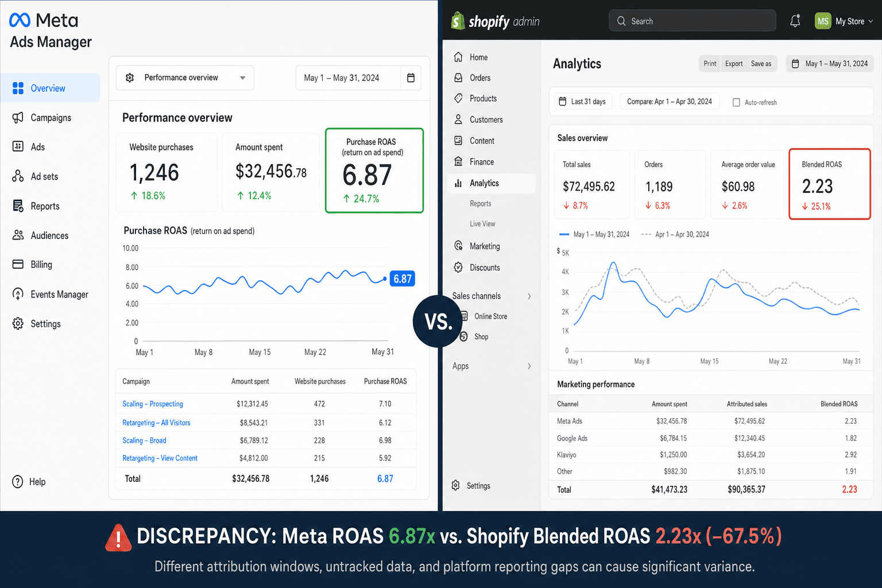Click the Ad sets icon
The height and width of the screenshot is (588, 882).
[x=18, y=176]
